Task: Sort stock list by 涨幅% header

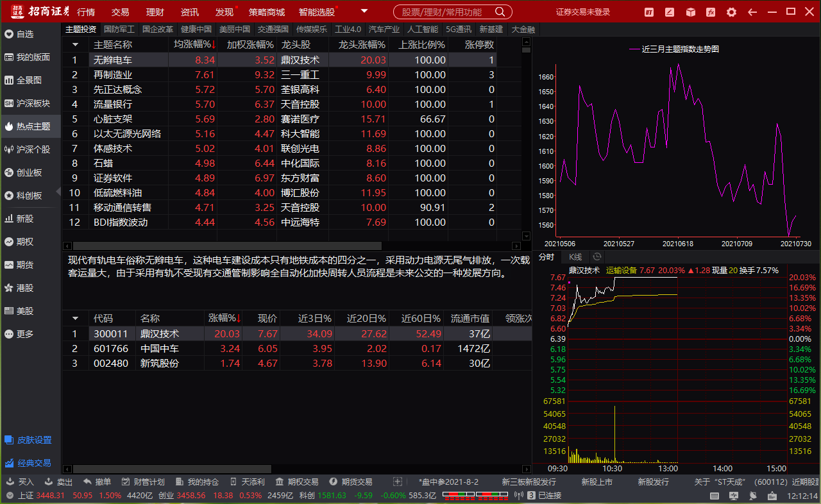Action: (x=224, y=318)
